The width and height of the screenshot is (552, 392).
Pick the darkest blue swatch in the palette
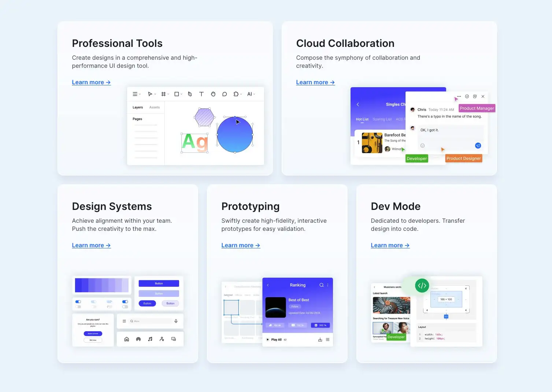click(x=78, y=285)
